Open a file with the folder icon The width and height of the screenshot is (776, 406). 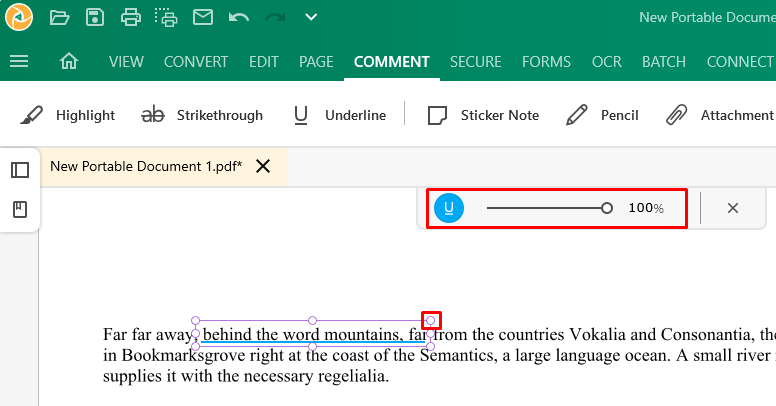[59, 17]
